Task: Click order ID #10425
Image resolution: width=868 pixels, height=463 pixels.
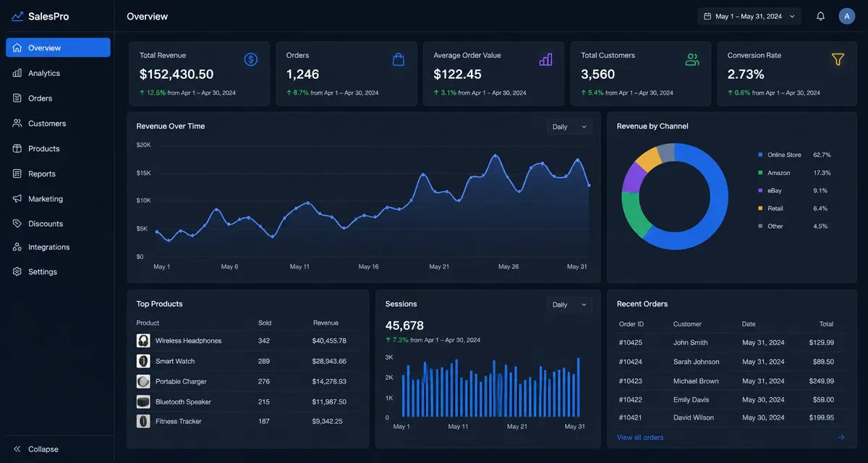Action: click(x=631, y=343)
